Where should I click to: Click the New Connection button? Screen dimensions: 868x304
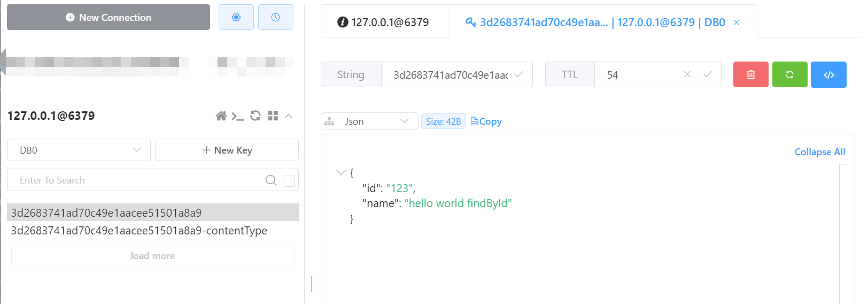click(x=108, y=17)
